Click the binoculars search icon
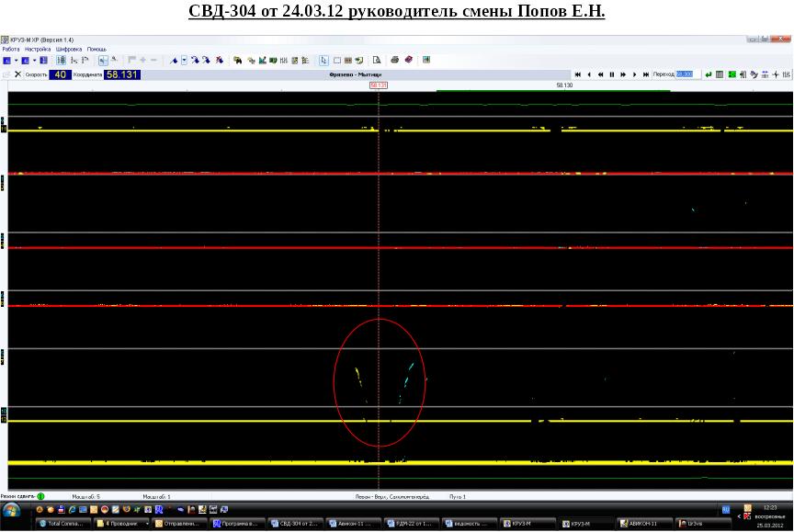This screenshot has width=794, height=532. 237,61
